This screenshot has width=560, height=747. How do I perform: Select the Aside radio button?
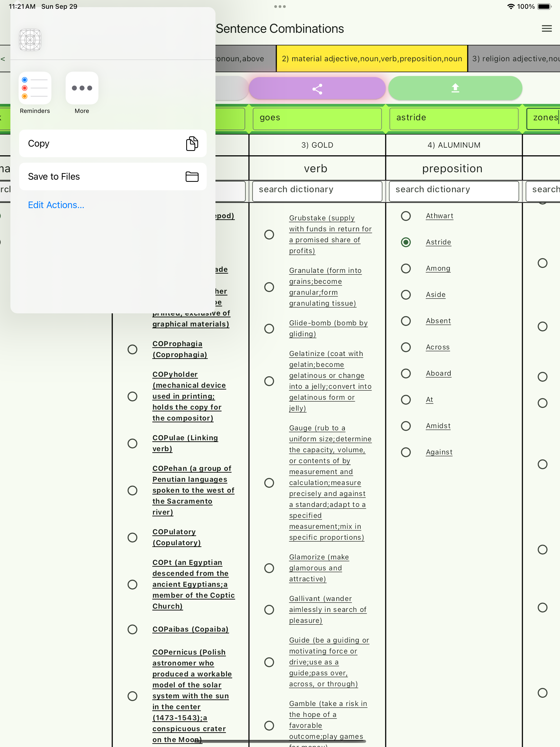click(406, 295)
